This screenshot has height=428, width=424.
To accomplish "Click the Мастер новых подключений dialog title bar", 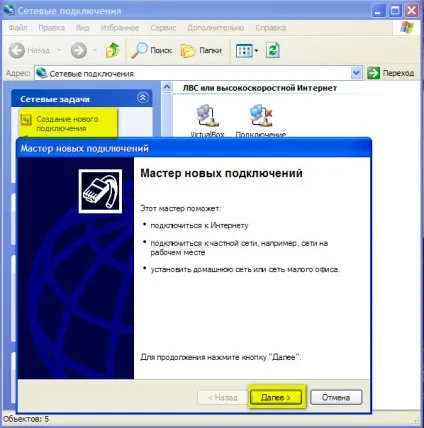I will (x=194, y=148).
